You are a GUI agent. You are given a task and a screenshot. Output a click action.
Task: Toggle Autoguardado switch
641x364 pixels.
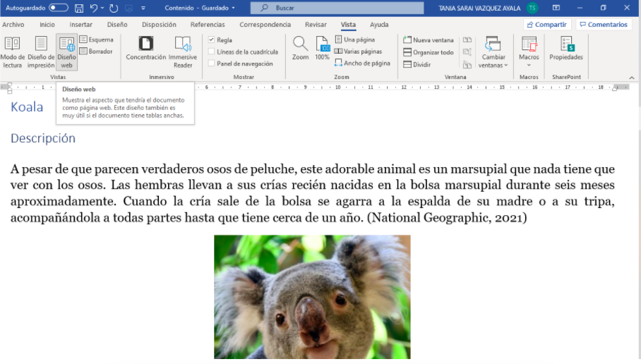tap(58, 8)
